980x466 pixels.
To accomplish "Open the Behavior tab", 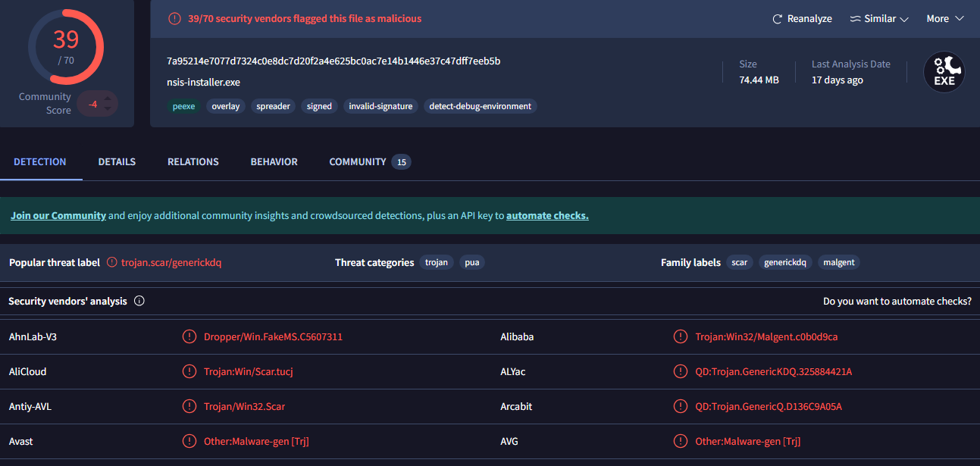I will tap(274, 161).
